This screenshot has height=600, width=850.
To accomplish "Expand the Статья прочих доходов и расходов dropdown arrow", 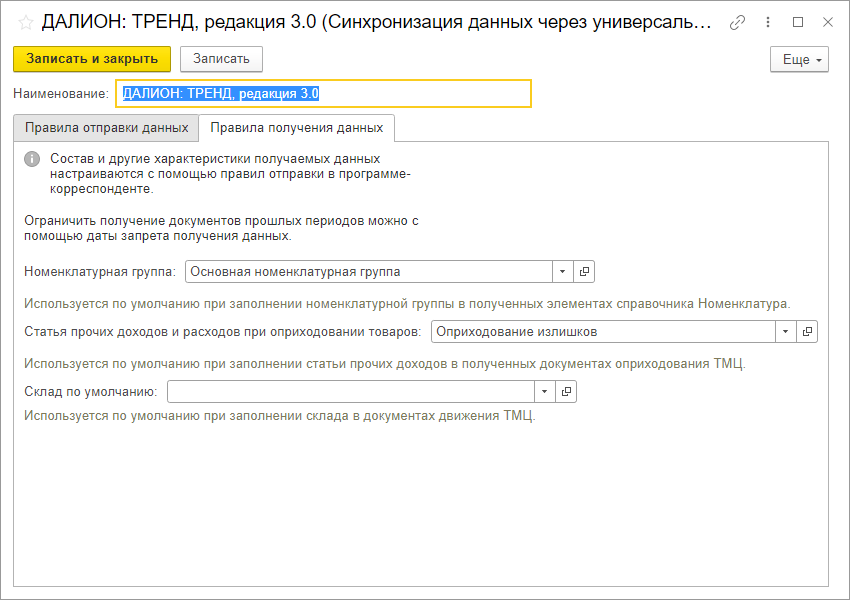I will point(785,331).
